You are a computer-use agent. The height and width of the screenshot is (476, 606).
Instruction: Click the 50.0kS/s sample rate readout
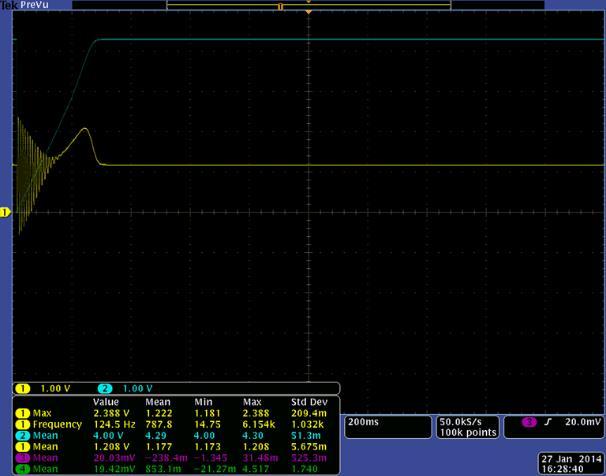click(461, 422)
